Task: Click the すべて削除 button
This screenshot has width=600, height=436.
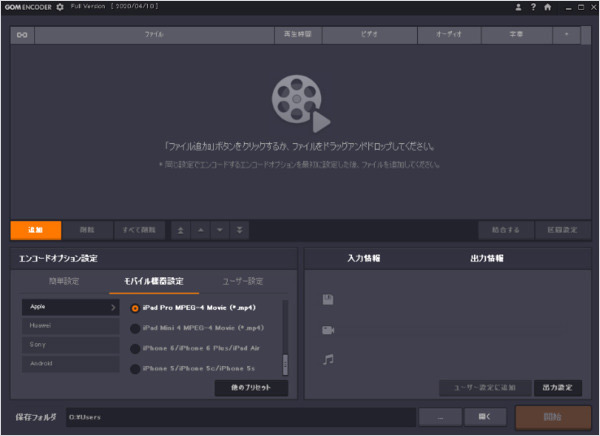Action: tap(139, 230)
